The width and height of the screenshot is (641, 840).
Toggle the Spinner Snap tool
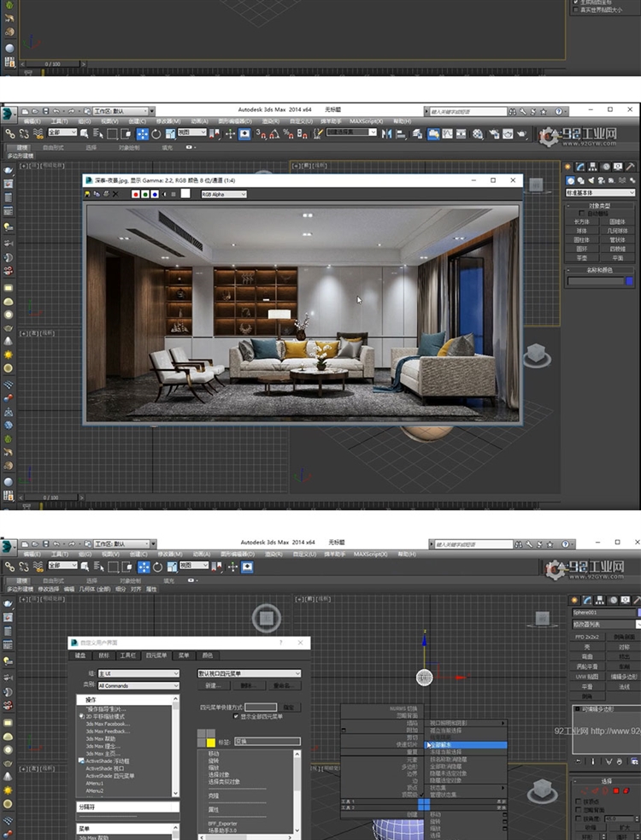click(303, 133)
